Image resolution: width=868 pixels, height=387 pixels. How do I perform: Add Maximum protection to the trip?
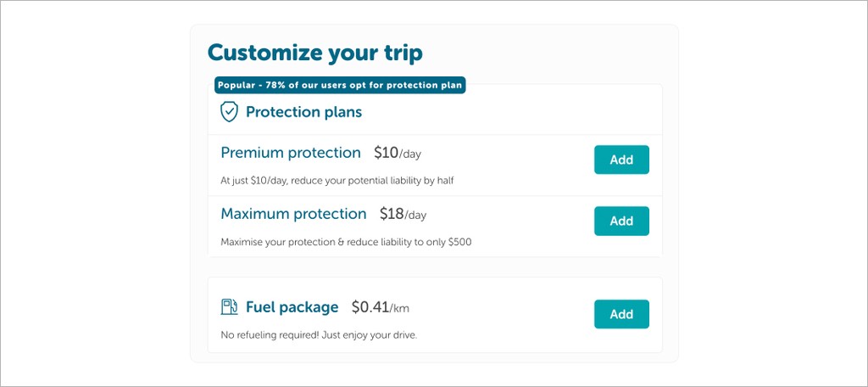(x=621, y=221)
